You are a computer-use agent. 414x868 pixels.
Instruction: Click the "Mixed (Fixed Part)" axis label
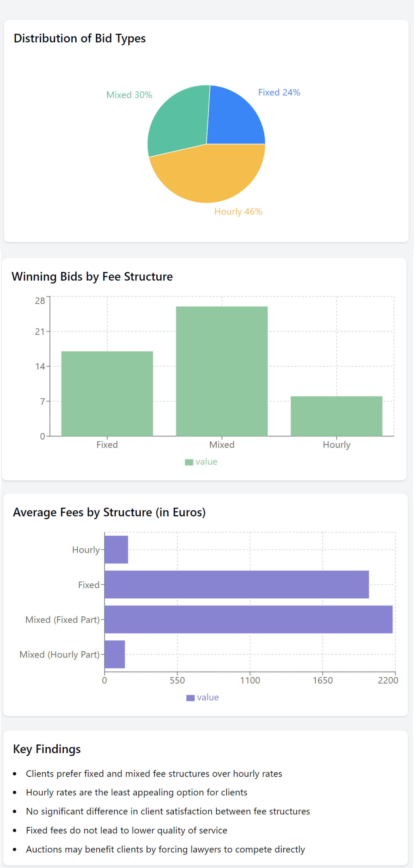63,620
